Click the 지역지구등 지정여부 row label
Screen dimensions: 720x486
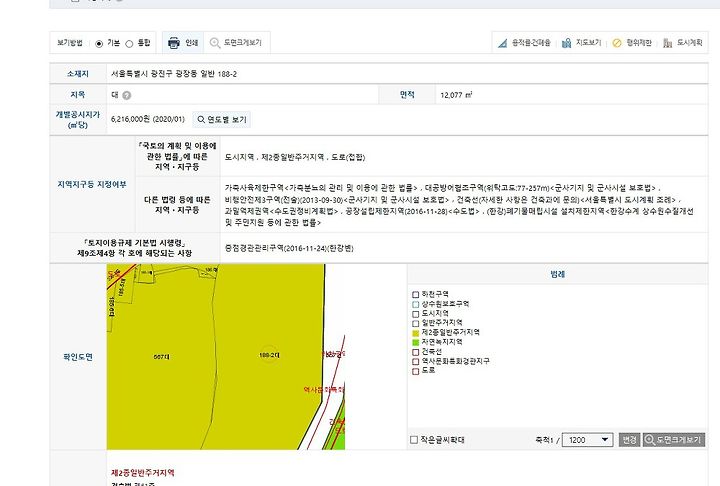pyautogui.click(x=92, y=184)
